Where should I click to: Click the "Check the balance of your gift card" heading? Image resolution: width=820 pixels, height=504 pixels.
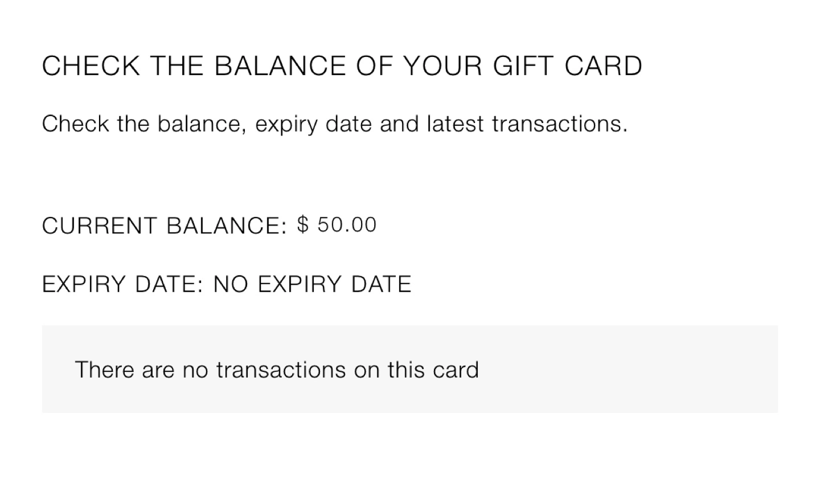point(342,66)
